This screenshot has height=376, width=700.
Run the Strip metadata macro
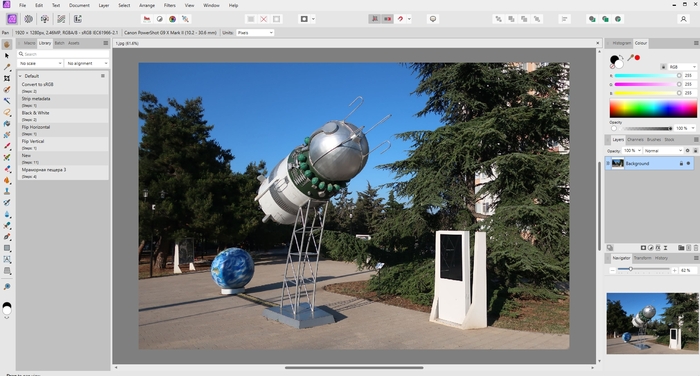63,101
